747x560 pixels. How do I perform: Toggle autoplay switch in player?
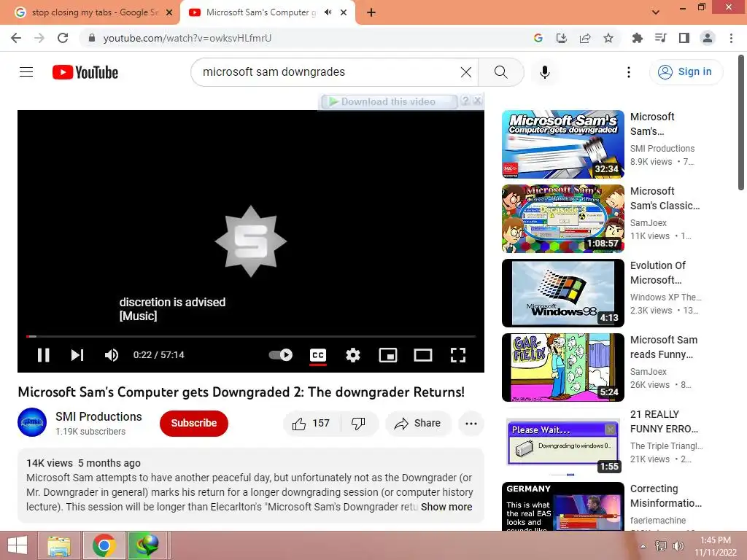click(x=281, y=355)
